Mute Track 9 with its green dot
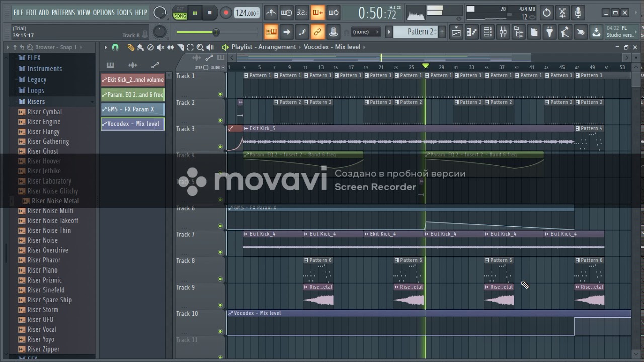This screenshot has width=644, height=362. click(220, 305)
